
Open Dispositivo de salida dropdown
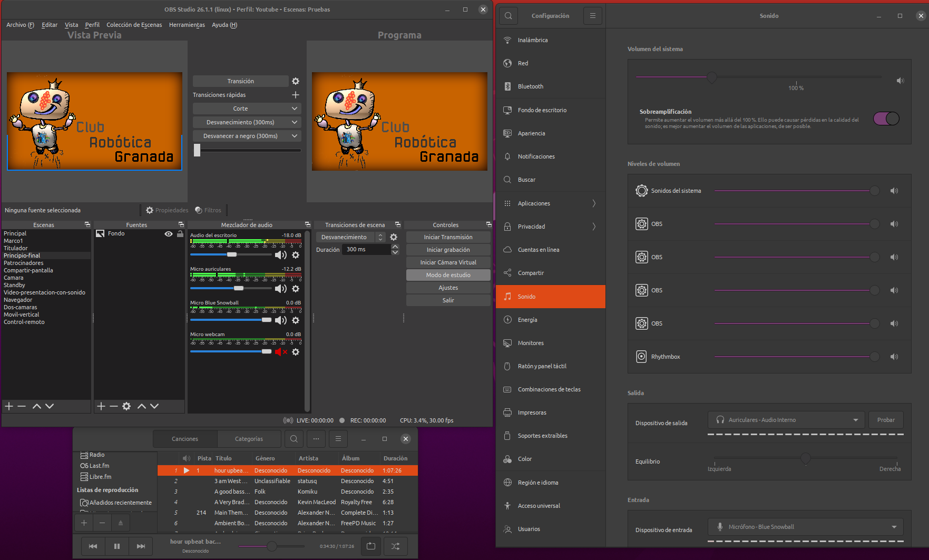[x=786, y=420]
